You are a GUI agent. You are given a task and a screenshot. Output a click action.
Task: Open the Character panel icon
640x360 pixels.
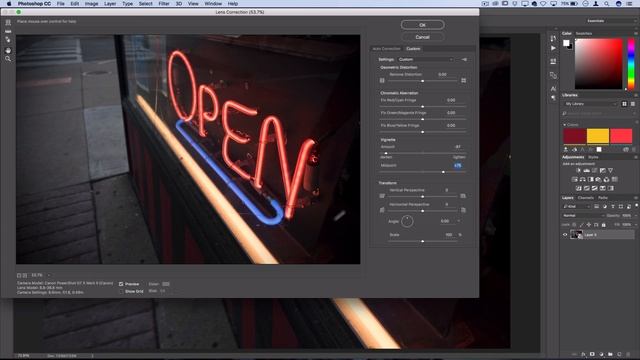[x=553, y=89]
